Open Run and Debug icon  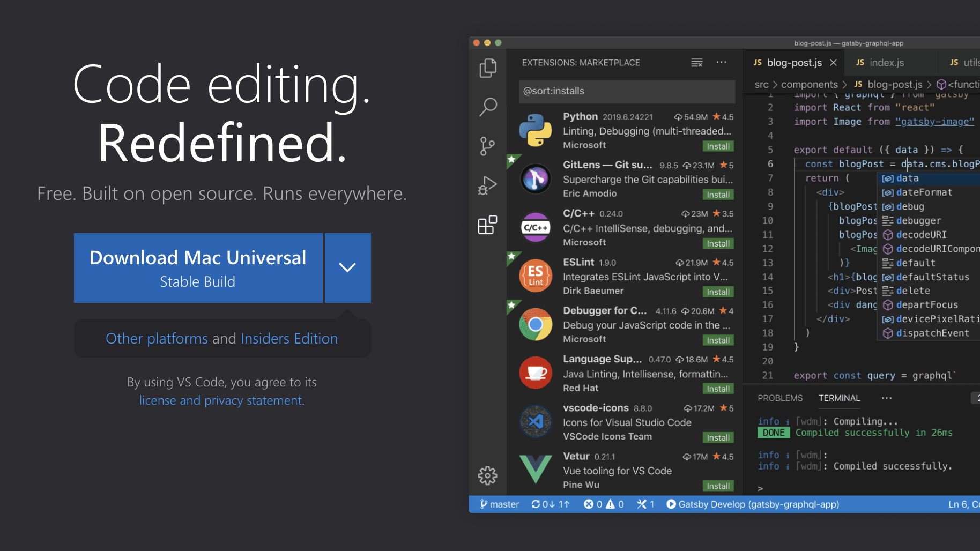click(487, 185)
